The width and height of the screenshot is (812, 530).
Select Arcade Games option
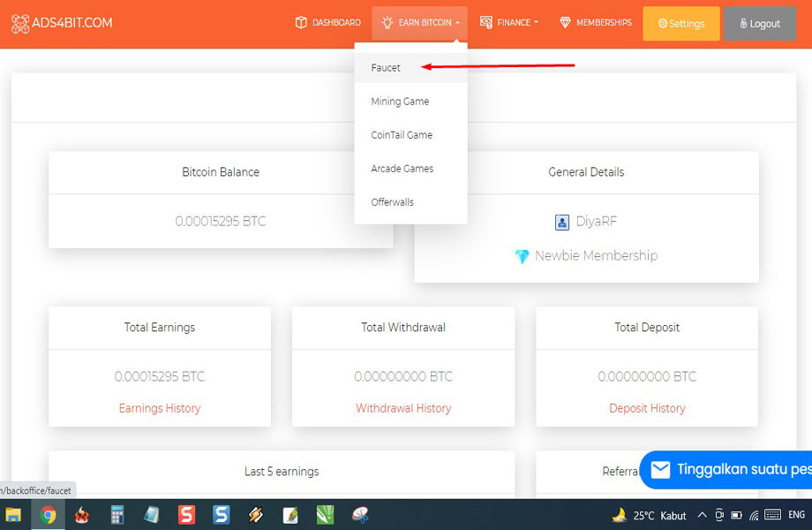click(x=402, y=169)
